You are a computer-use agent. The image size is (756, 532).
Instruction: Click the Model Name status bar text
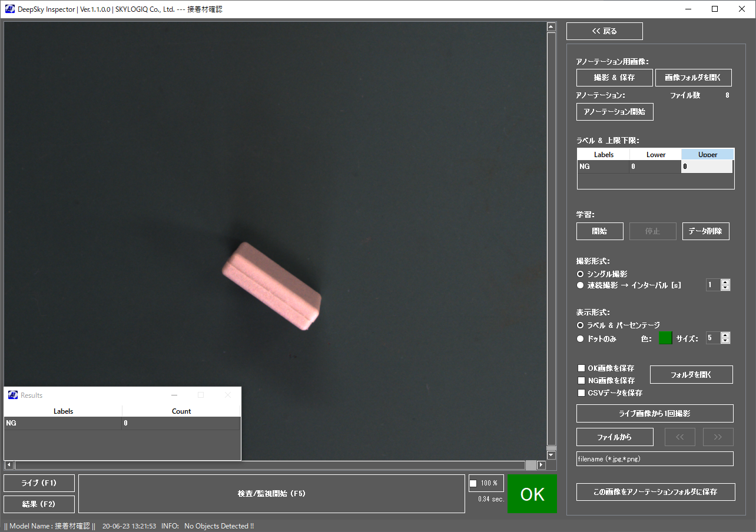pos(49,526)
